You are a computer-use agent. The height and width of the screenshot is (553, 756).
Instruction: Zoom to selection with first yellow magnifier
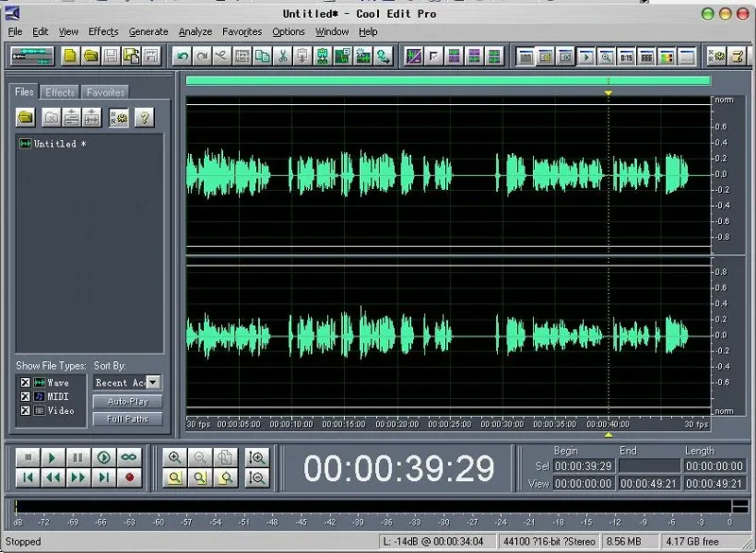[x=175, y=477]
